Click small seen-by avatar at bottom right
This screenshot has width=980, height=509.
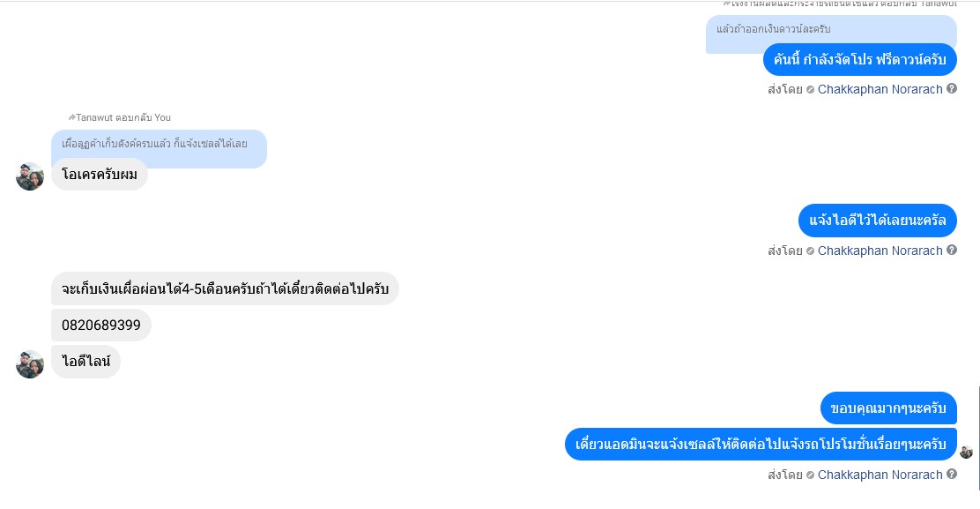pyautogui.click(x=966, y=452)
